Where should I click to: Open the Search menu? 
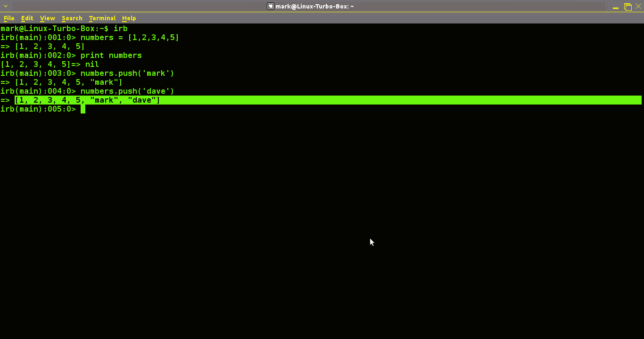(72, 18)
